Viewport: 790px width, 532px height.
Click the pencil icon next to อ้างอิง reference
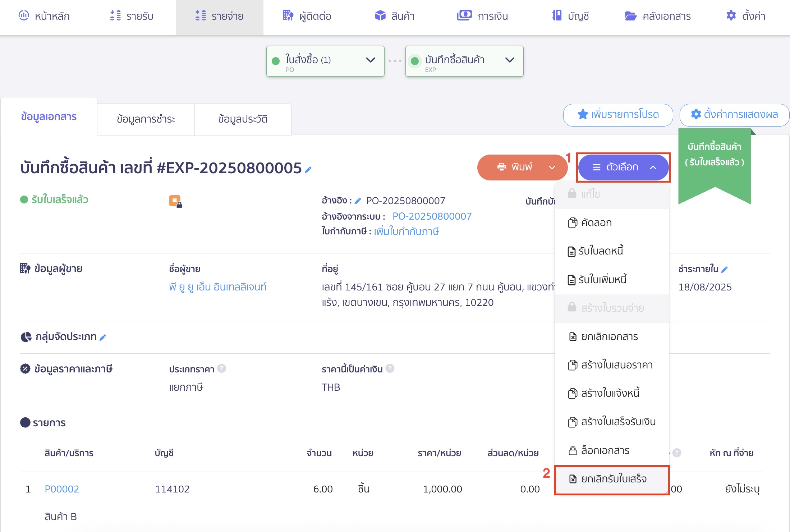pyautogui.click(x=357, y=201)
